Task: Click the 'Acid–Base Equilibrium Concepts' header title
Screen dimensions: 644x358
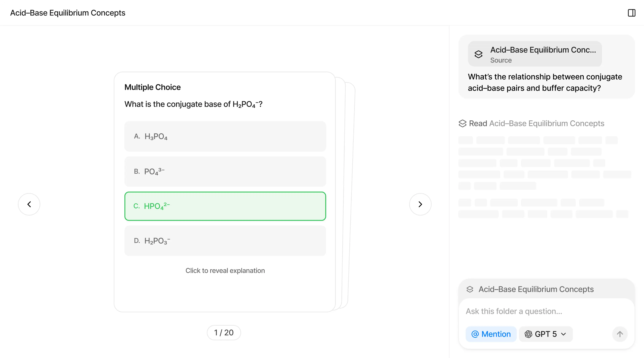Action: tap(68, 13)
